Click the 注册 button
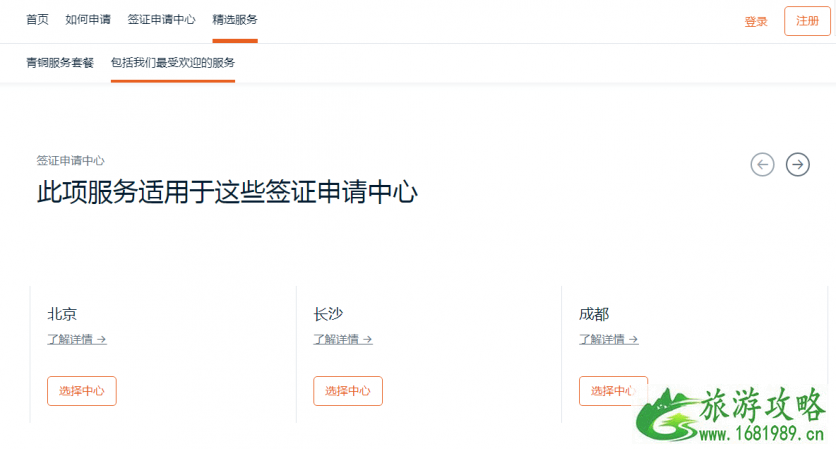The width and height of the screenshot is (836, 449). [807, 21]
